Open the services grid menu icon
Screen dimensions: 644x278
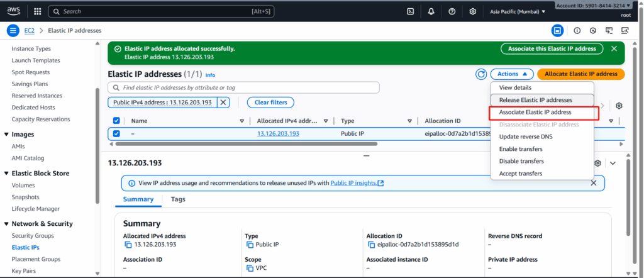point(37,11)
